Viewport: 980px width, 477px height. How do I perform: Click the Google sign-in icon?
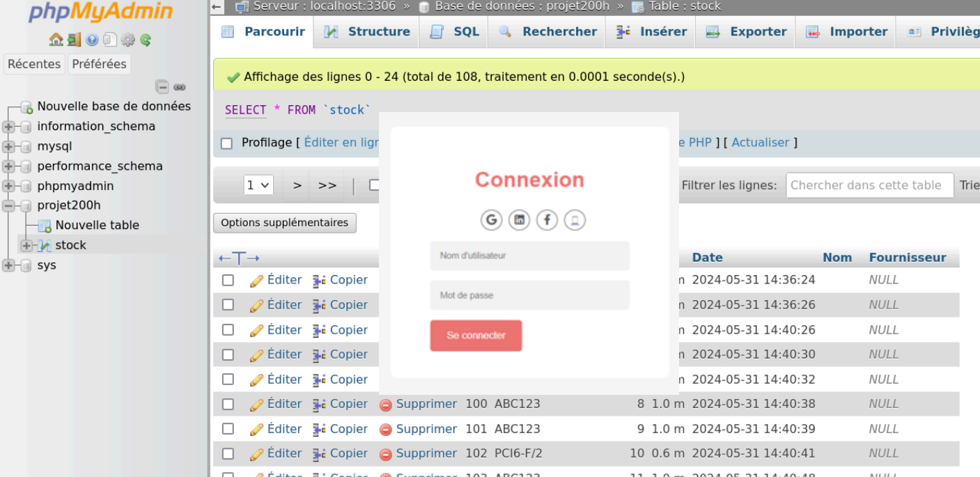coord(491,220)
